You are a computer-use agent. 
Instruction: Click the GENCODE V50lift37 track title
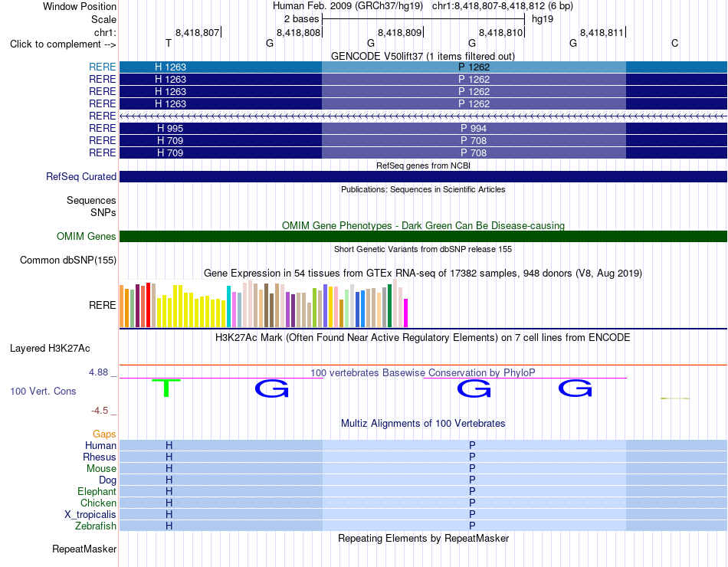click(423, 56)
